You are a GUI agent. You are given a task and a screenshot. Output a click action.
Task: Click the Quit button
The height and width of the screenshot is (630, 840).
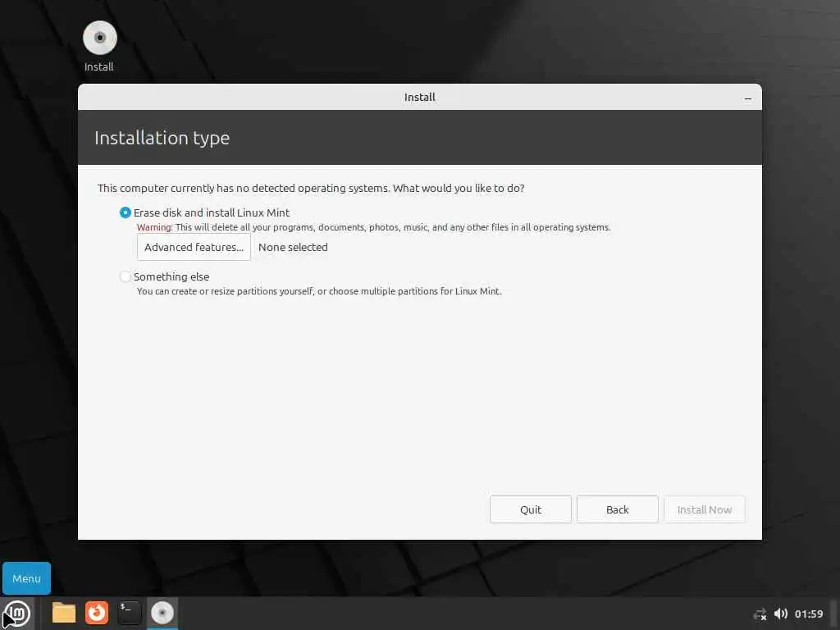point(531,509)
